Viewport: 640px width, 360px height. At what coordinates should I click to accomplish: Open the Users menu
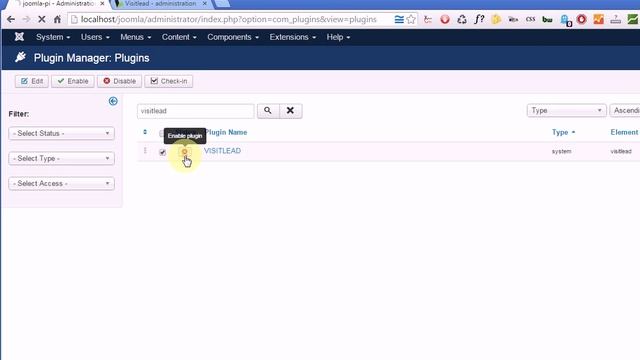(95, 37)
